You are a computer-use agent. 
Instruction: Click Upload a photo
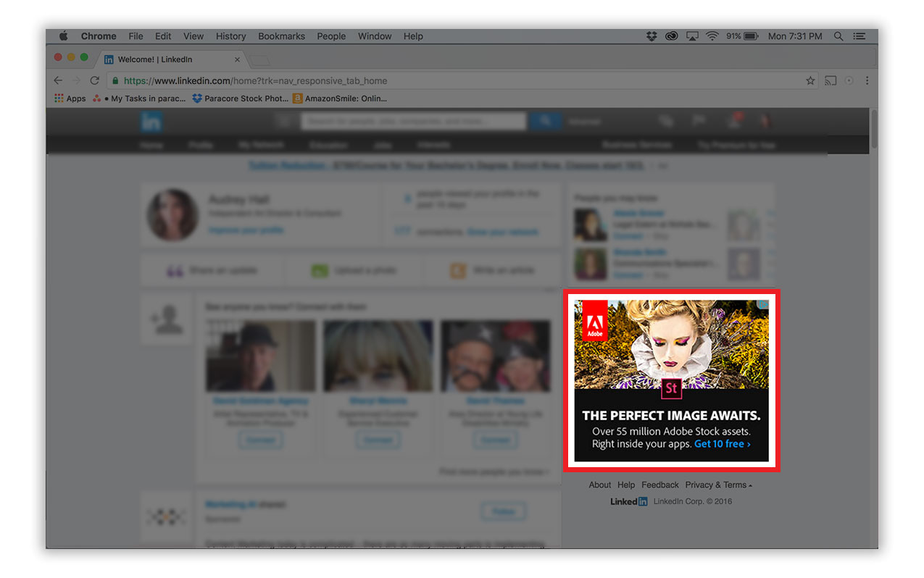pyautogui.click(x=354, y=271)
